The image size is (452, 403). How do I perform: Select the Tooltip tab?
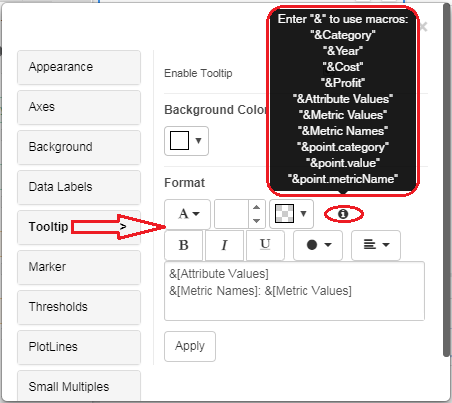click(79, 227)
